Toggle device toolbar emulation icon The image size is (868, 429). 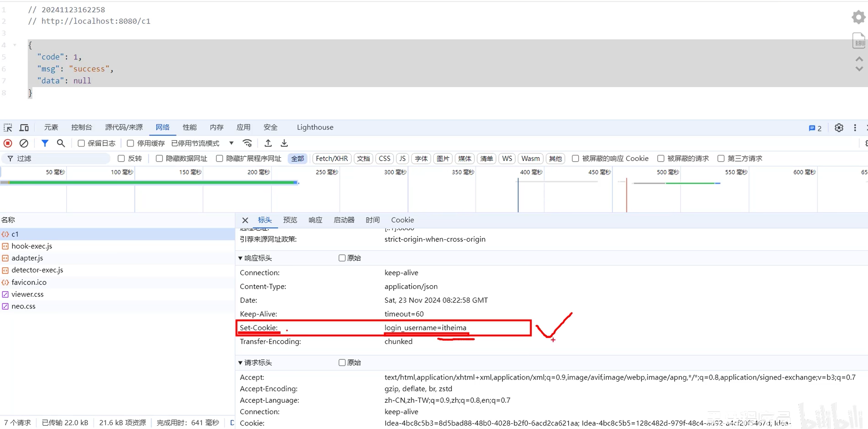pyautogui.click(x=24, y=127)
